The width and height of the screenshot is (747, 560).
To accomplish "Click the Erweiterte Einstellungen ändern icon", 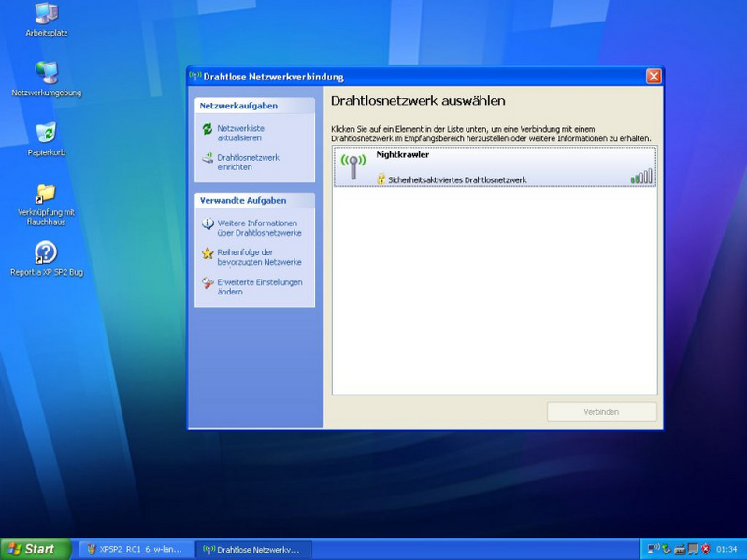I will (x=208, y=283).
